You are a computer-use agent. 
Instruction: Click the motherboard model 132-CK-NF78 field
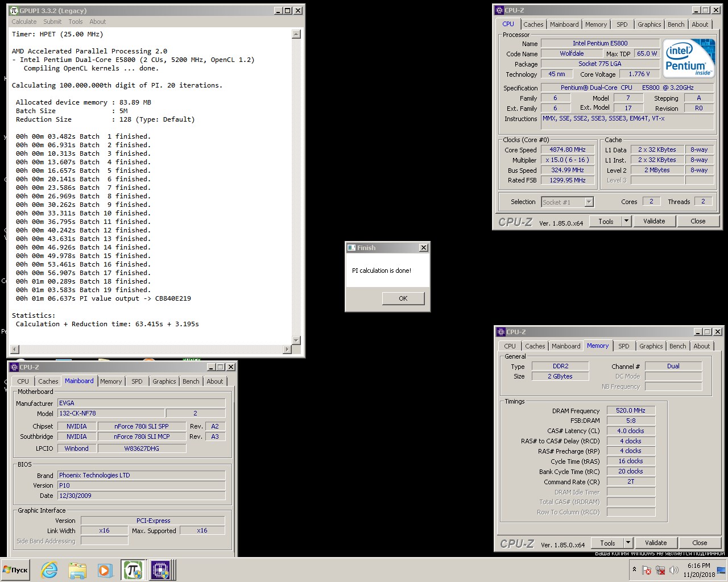111,413
